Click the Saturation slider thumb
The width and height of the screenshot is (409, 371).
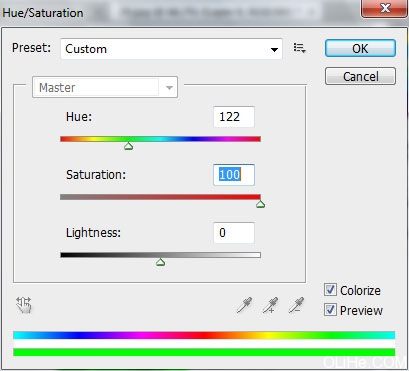point(260,204)
